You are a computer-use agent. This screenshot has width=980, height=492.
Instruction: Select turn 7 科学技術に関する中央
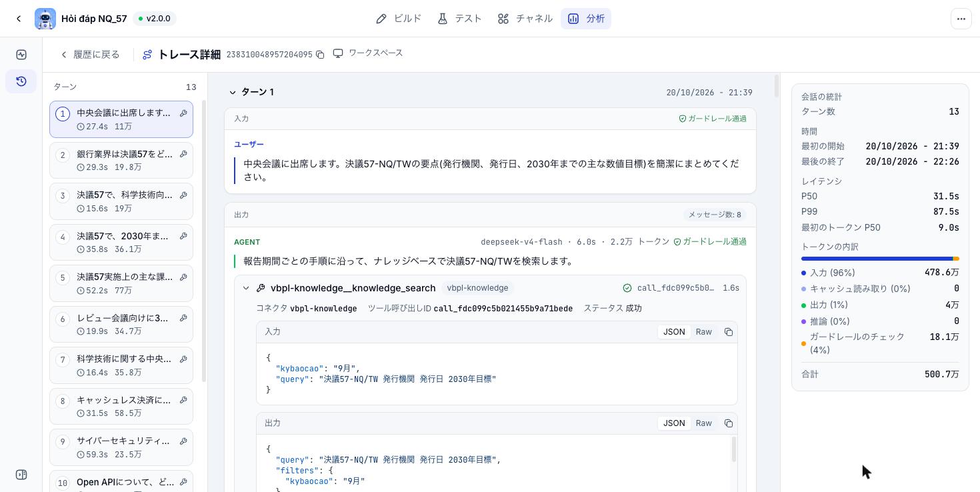121,365
